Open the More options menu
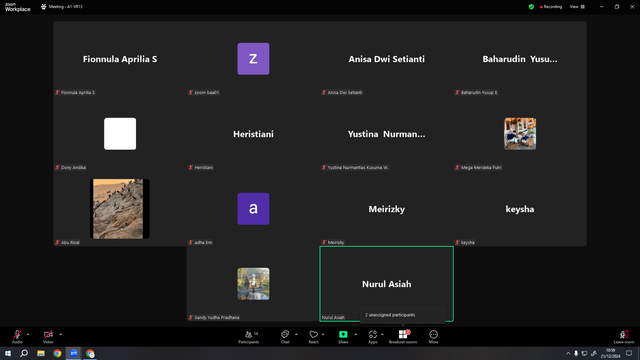The height and width of the screenshot is (360, 640). click(x=433, y=337)
